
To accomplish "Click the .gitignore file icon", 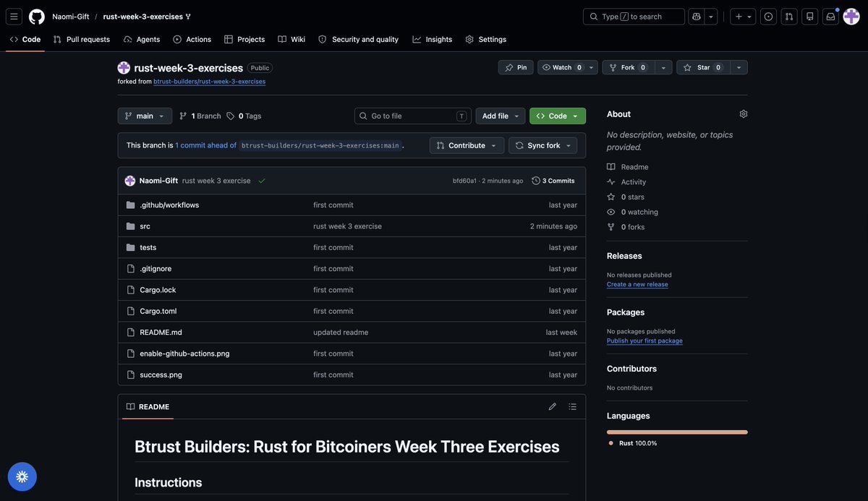I will (131, 269).
